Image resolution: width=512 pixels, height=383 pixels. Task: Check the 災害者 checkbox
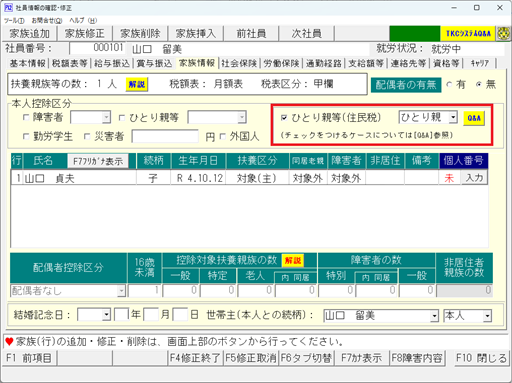pos(87,136)
